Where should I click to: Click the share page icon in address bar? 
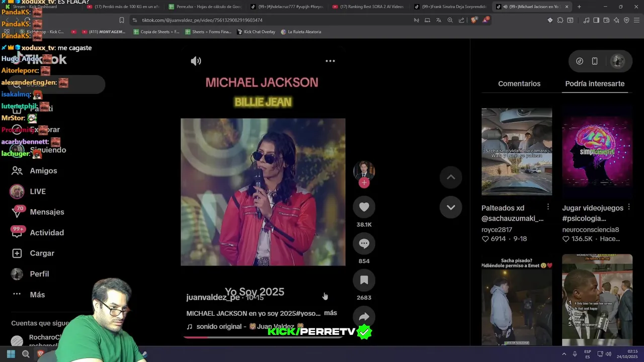coord(461,20)
